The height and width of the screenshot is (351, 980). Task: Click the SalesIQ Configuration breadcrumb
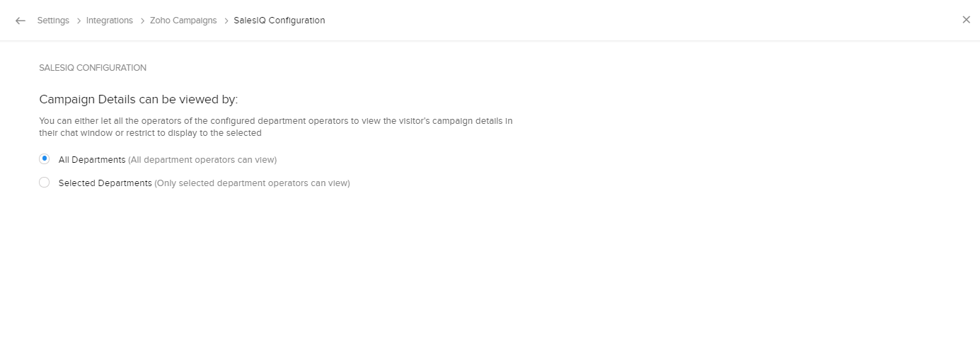coord(279,21)
